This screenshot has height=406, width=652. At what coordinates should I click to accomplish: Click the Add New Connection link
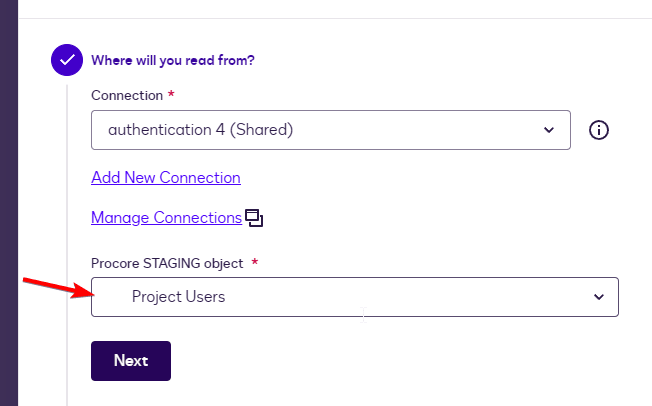point(166,177)
